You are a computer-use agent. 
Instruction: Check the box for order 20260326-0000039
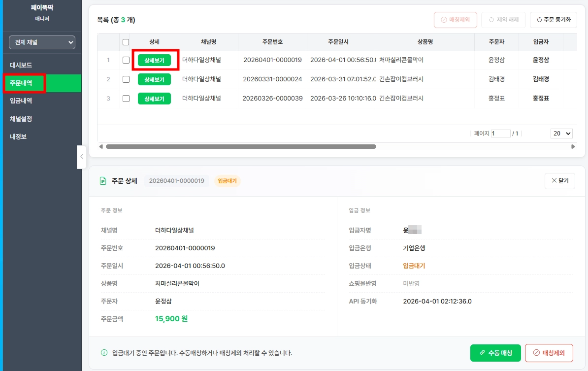coord(126,98)
